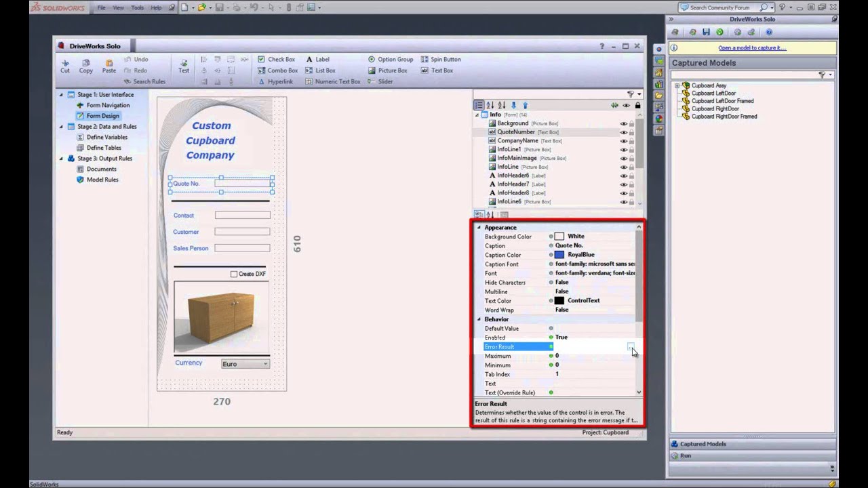Click the black ControlText color swatch
The image size is (868, 488).
pos(559,301)
